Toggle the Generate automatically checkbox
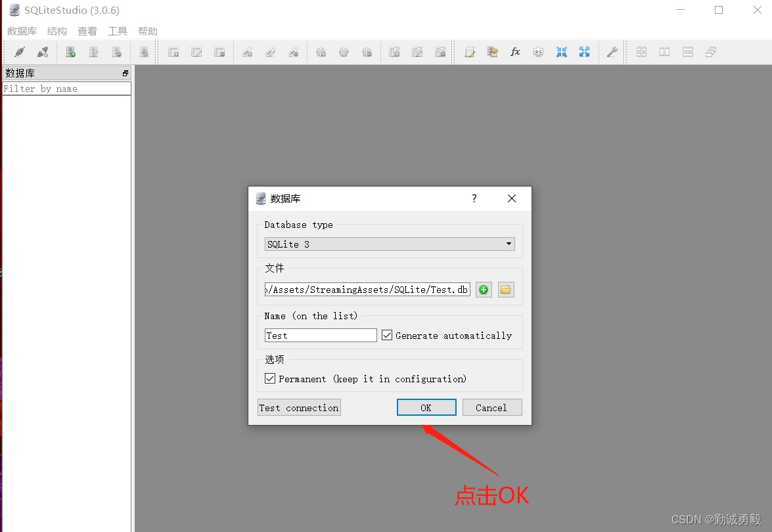Image resolution: width=772 pixels, height=532 pixels. tap(387, 335)
